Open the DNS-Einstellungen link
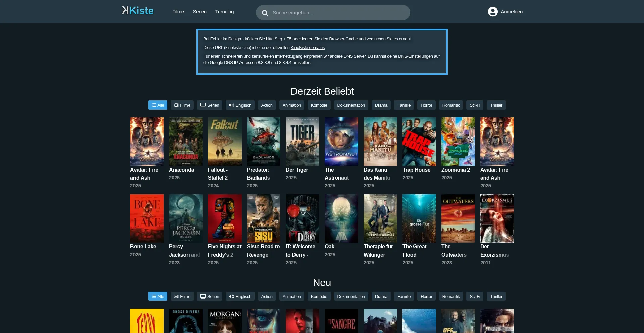 (415, 56)
